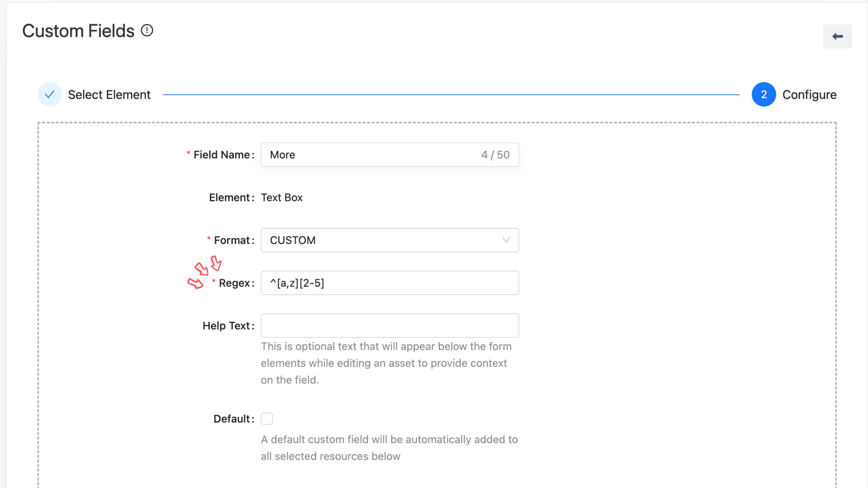Select the Configure step label
868x488 pixels.
[809, 95]
